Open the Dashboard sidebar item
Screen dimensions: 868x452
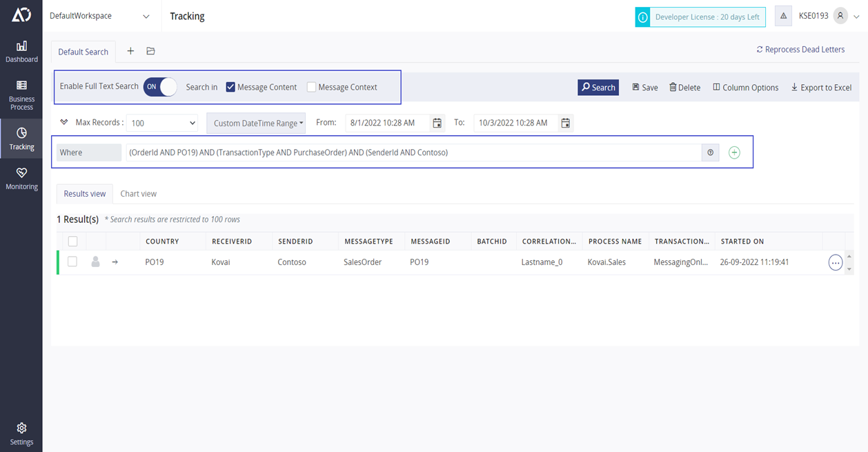point(21,52)
